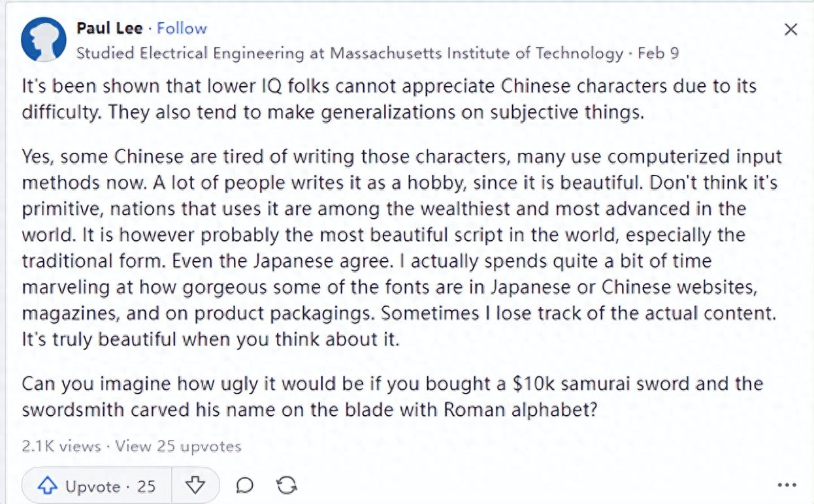Viewport: 814px width, 504px height.
Task: Dismiss the answer with the X icon
Action: (x=790, y=29)
